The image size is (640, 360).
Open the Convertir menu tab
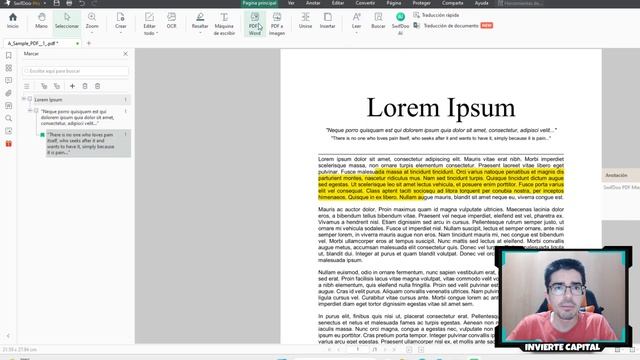tap(365, 3)
